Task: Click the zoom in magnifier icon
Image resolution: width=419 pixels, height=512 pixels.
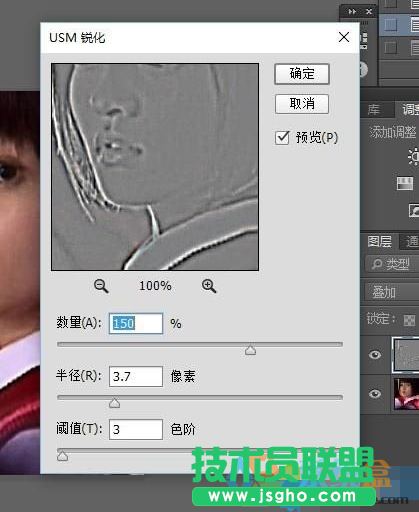Action: pos(209,286)
